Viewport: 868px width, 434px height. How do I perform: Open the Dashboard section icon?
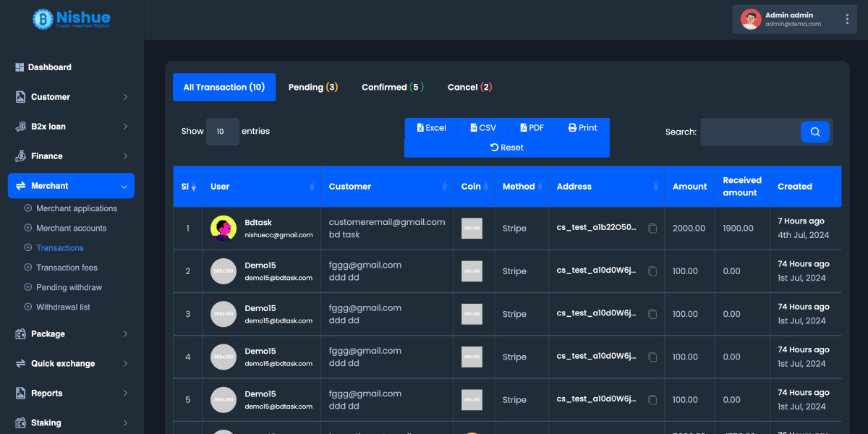(x=20, y=67)
